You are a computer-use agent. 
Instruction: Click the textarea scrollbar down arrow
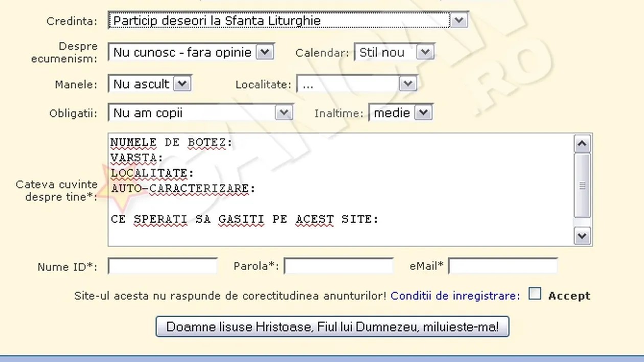[582, 236]
